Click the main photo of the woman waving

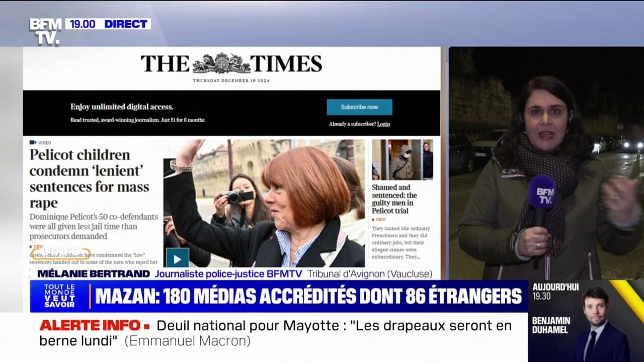(264, 203)
